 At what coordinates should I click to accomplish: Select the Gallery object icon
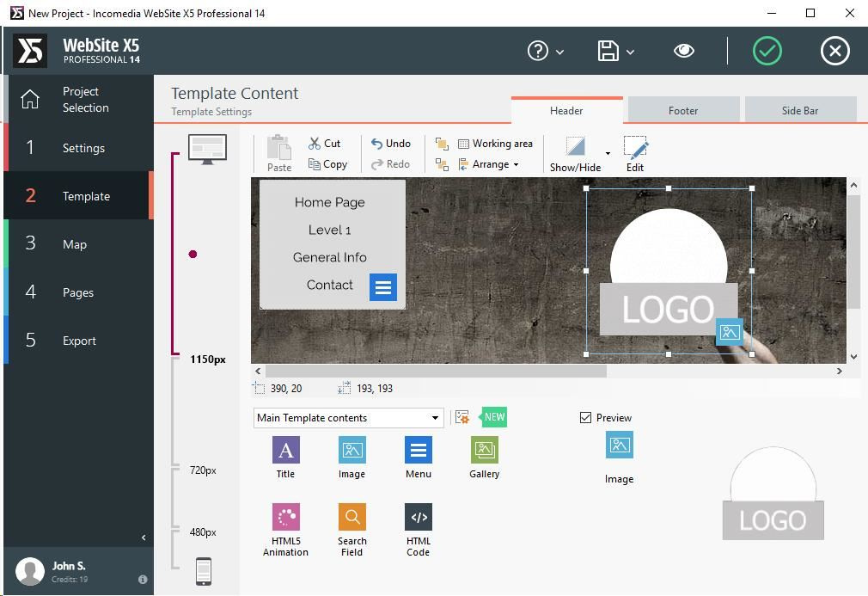[x=484, y=450]
